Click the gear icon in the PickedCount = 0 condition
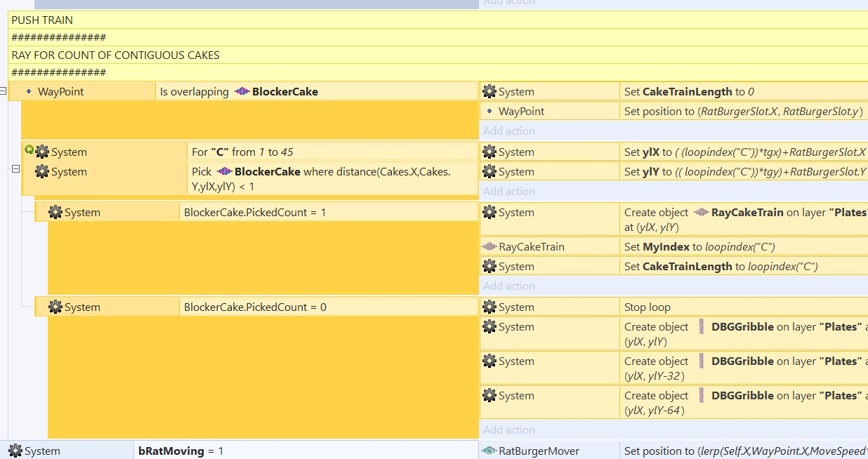868x459 pixels. tap(55, 307)
